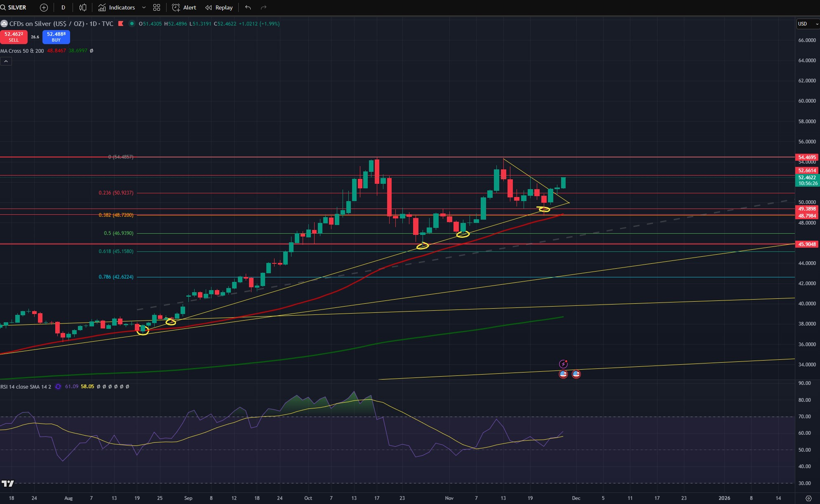The width and height of the screenshot is (820, 504).
Task: Click the red SELL price button
Action: pyautogui.click(x=14, y=37)
